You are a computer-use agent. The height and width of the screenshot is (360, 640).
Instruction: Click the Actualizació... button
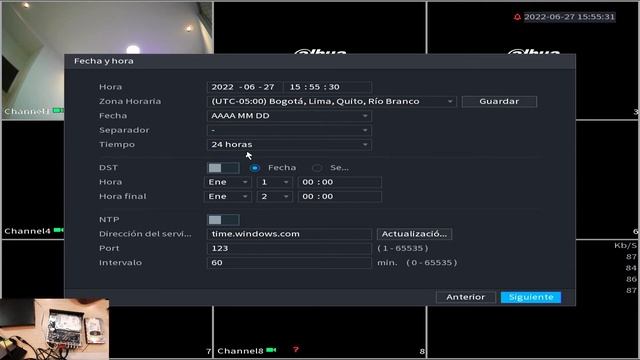(x=414, y=234)
